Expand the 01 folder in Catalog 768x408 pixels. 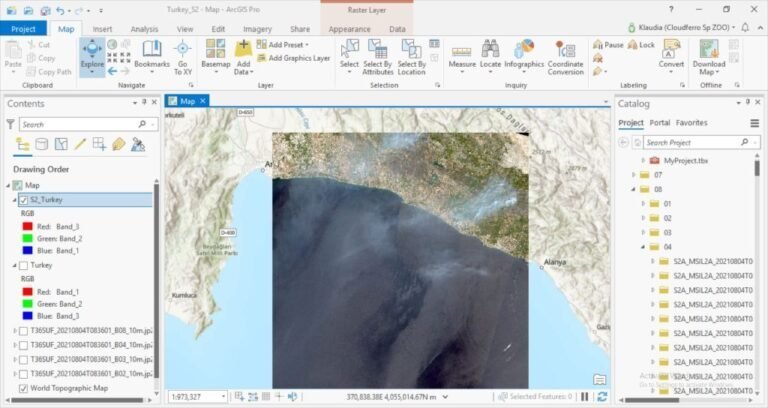click(643, 204)
